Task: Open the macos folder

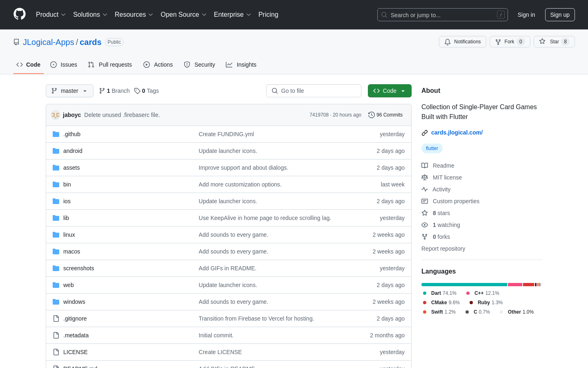Action: [x=71, y=251]
